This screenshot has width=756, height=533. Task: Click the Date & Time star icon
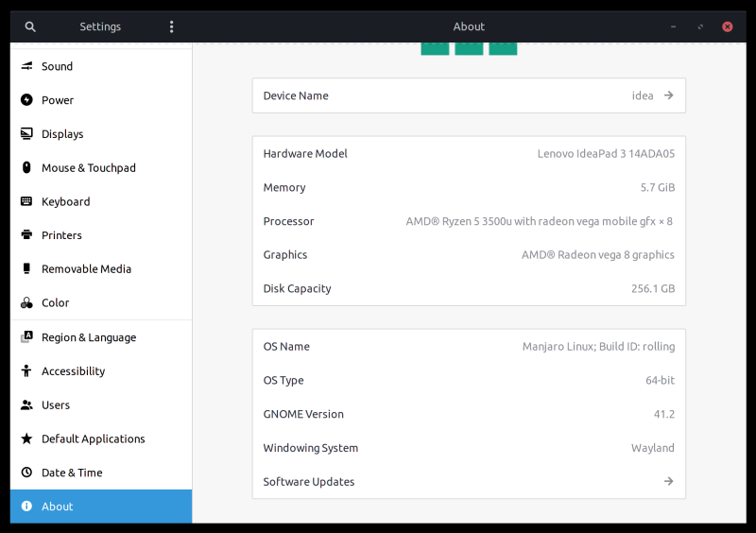pos(26,473)
